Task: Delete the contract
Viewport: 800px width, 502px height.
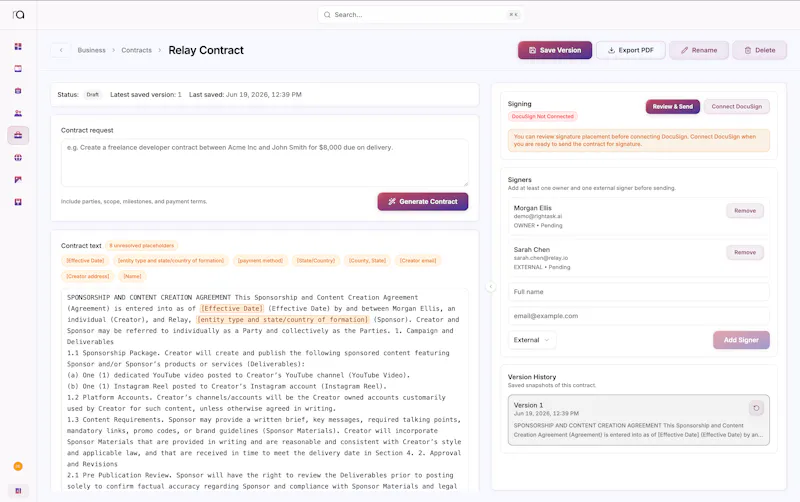Action: (759, 50)
